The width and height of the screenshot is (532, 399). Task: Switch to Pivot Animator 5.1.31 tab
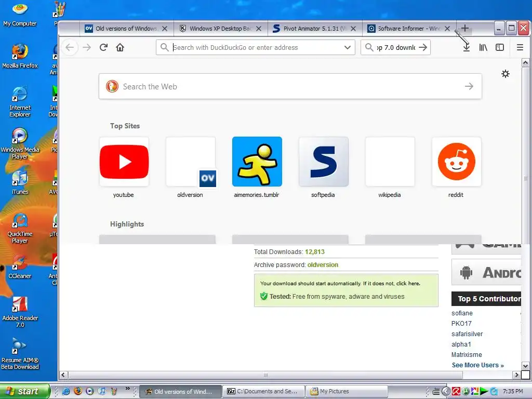tap(314, 29)
